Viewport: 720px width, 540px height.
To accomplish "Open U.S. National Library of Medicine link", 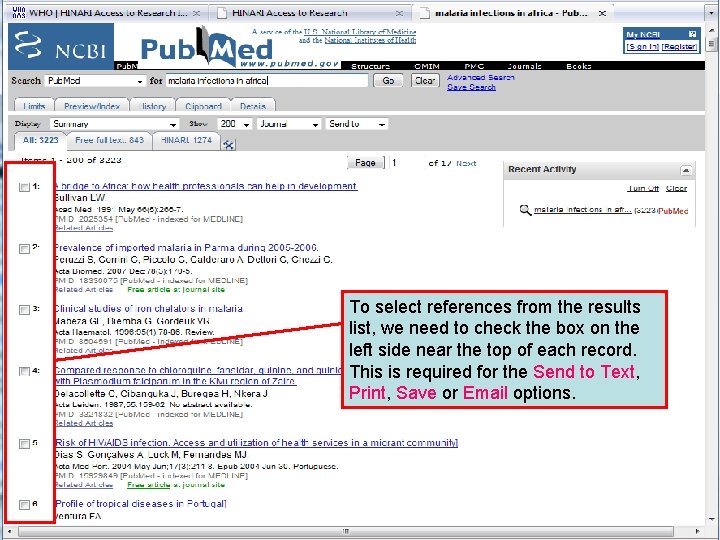I will 359,32.
